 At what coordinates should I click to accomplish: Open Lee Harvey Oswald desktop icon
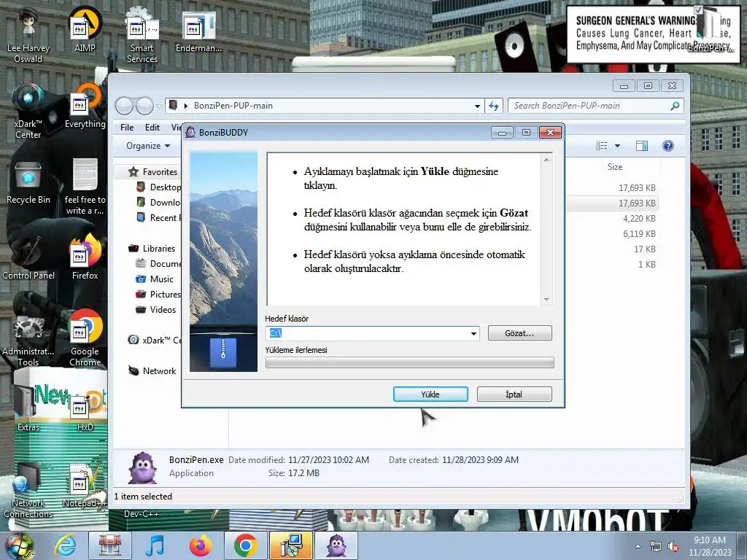[x=28, y=34]
